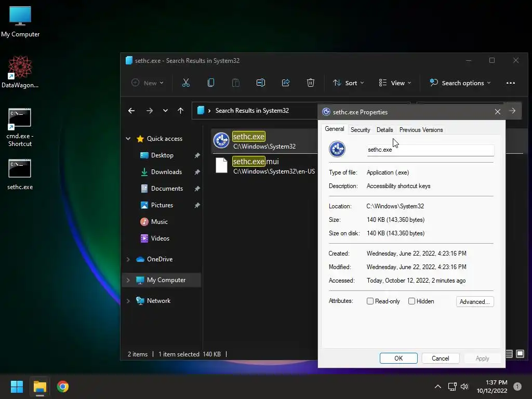Switch to the Security tab

360,129
